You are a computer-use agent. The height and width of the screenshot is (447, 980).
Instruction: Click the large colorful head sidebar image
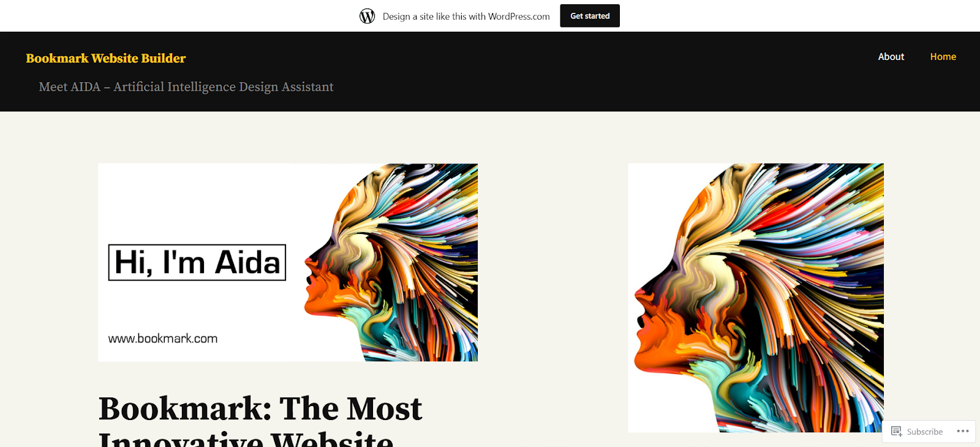click(756, 298)
